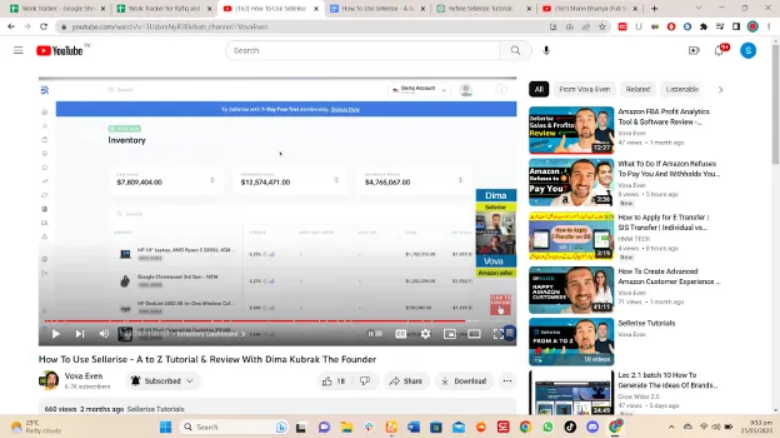This screenshot has width=780, height=438.
Task: Toggle closed captions CC button
Action: pyautogui.click(x=400, y=334)
